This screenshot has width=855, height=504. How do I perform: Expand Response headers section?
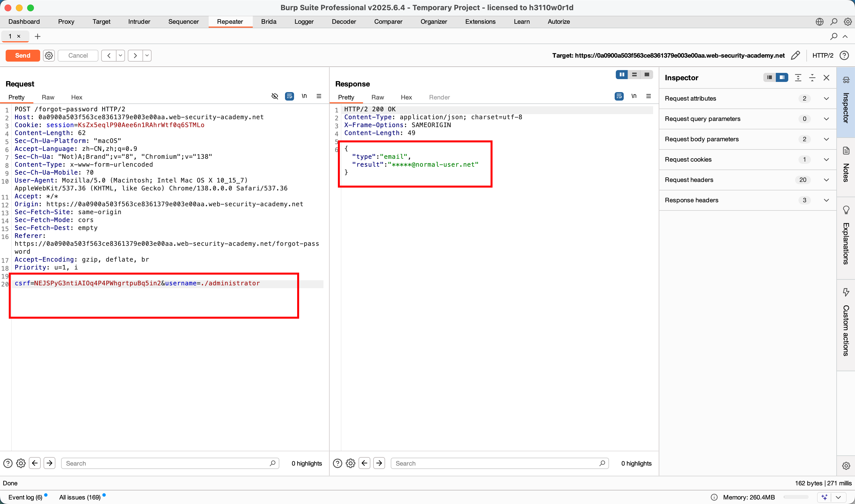click(x=826, y=200)
